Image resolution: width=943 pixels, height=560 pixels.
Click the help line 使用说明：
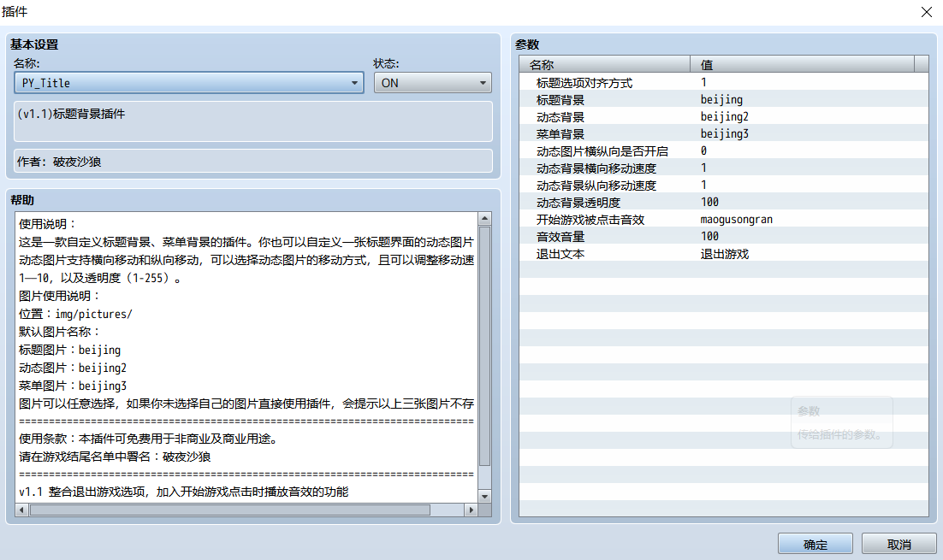click(48, 224)
